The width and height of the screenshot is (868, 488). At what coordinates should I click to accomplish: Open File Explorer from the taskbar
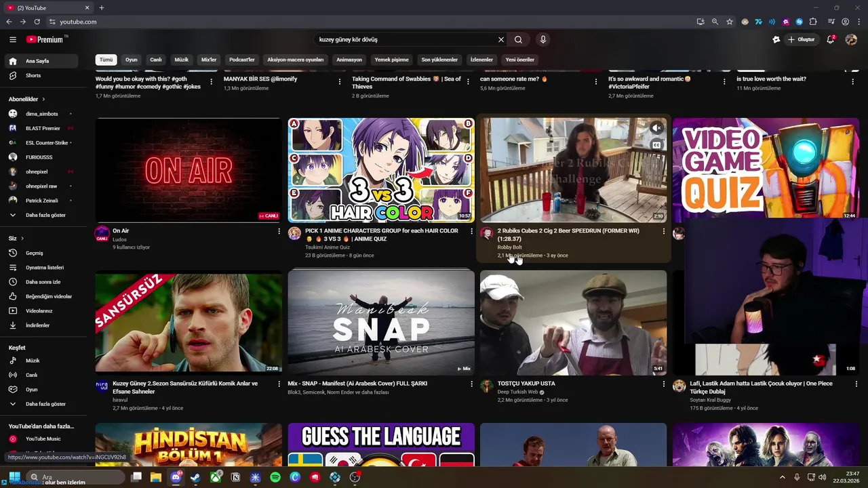tap(156, 477)
